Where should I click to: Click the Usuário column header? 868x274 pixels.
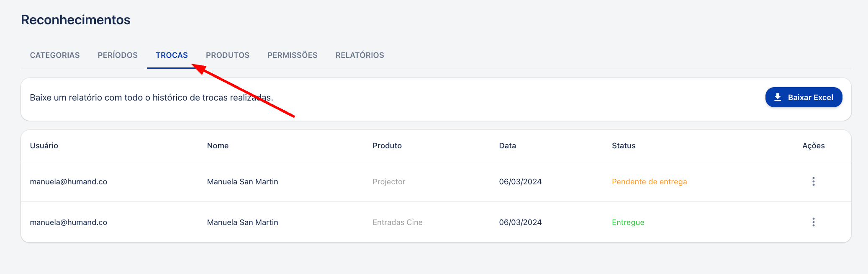[44, 145]
